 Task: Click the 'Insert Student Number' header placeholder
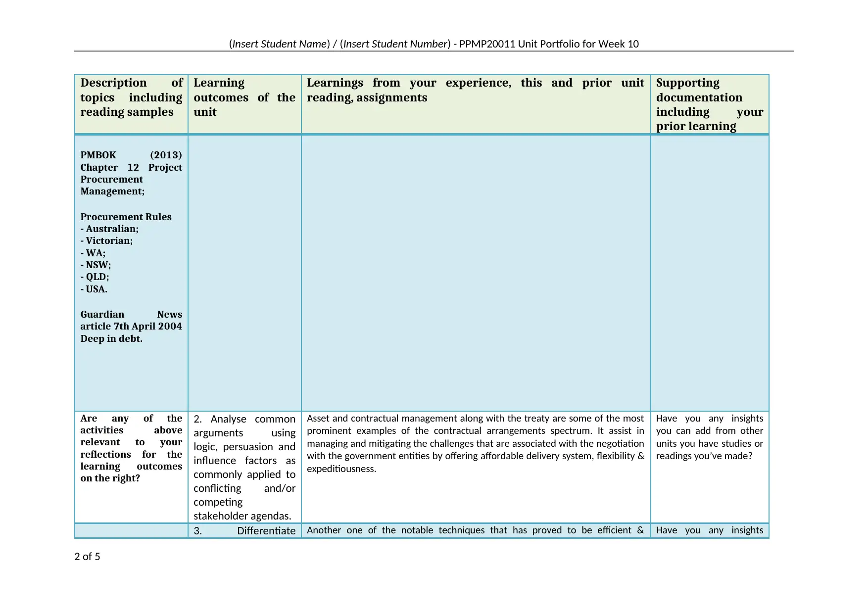396,44
